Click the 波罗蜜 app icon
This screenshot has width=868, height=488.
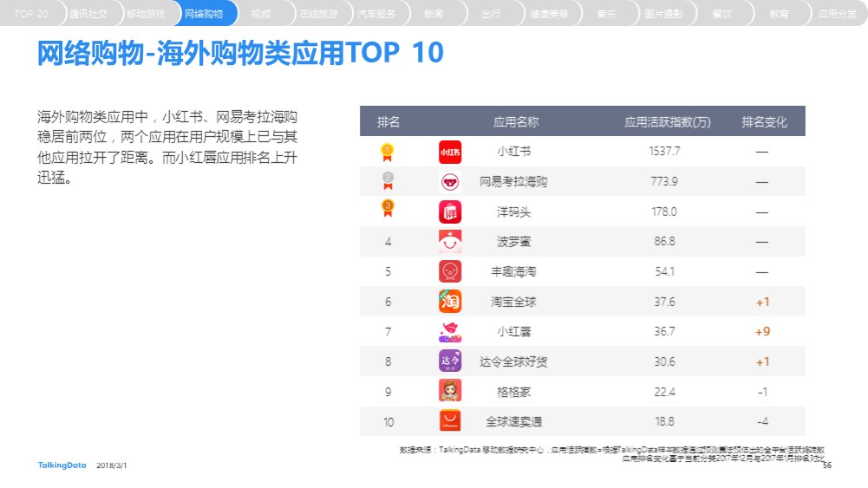[x=450, y=242]
